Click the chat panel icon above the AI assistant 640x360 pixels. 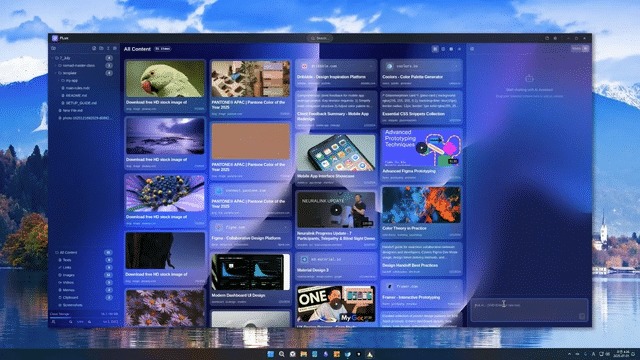click(x=472, y=49)
